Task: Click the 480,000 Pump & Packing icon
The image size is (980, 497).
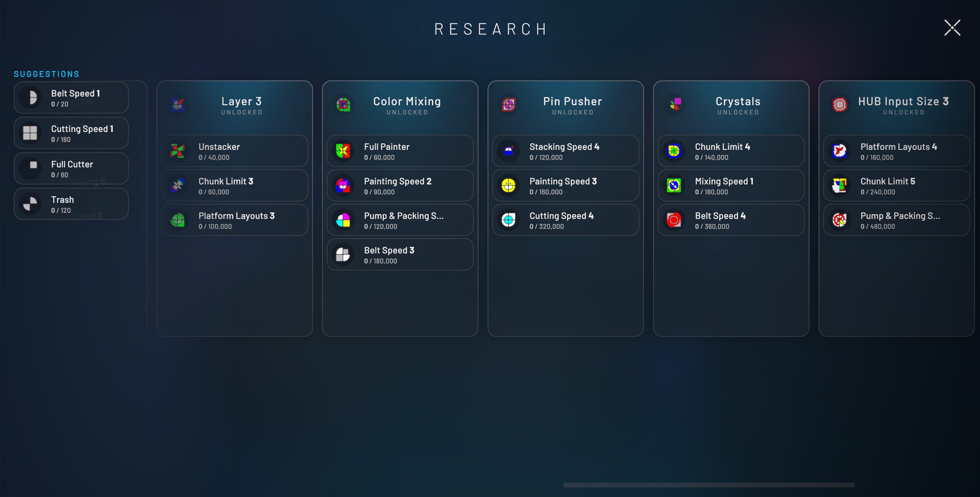Action: pyautogui.click(x=840, y=220)
